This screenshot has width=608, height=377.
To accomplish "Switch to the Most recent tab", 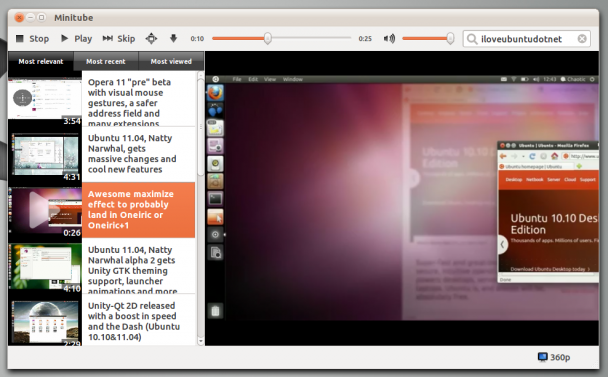I will [x=105, y=61].
